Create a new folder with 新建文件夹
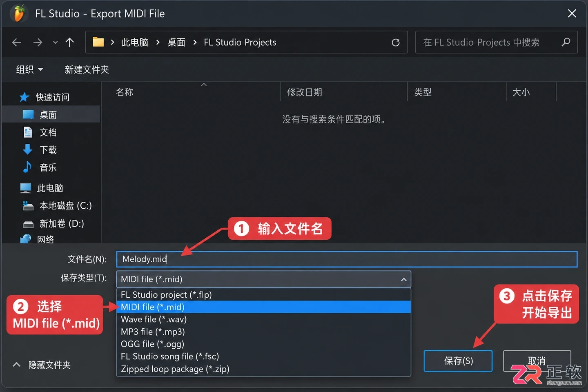This screenshot has height=392, width=588. 87,69
